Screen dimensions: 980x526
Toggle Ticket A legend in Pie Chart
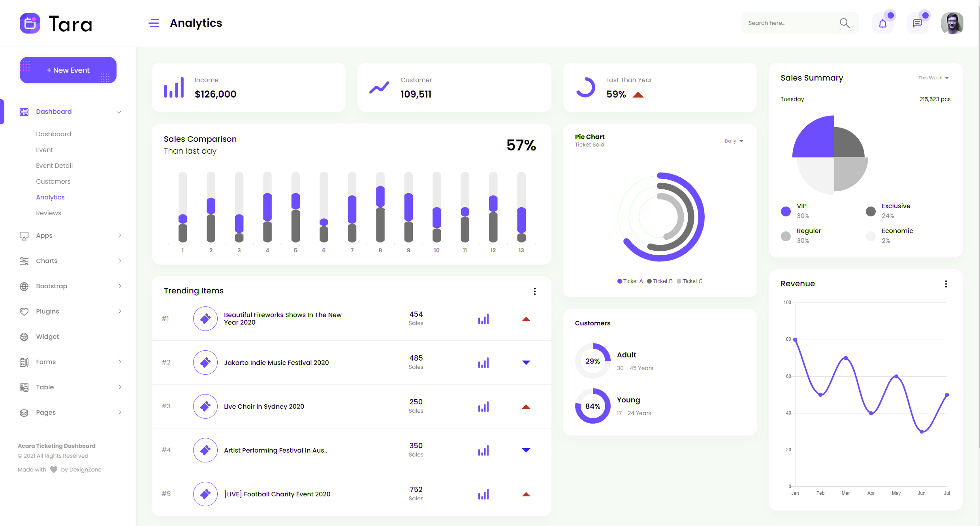[x=630, y=281]
